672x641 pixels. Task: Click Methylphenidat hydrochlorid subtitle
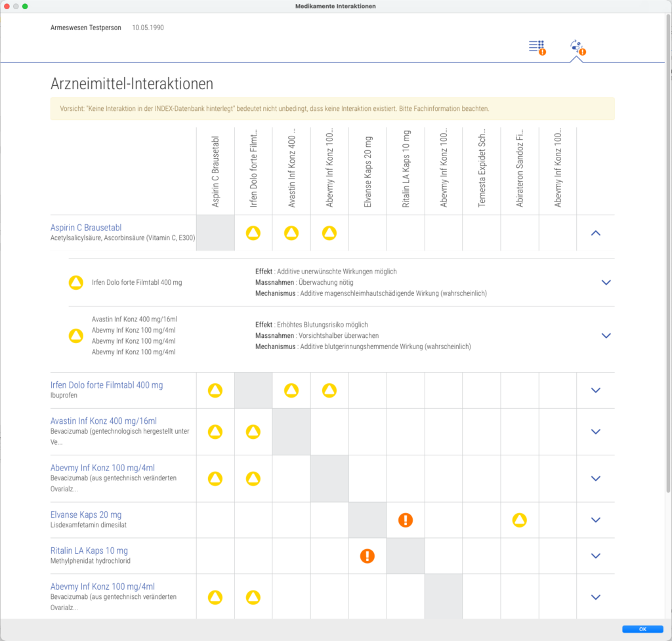(x=91, y=561)
